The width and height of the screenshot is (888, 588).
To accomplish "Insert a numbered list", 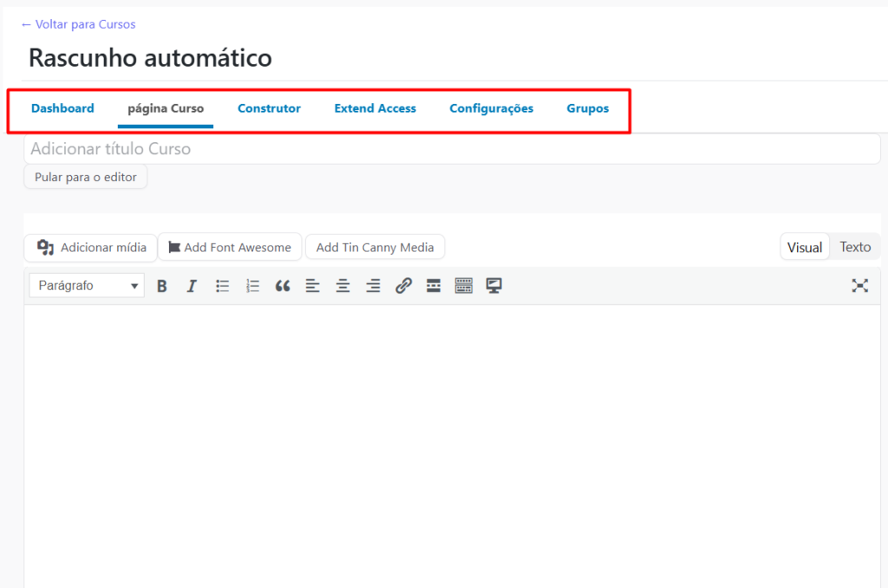I will click(252, 286).
